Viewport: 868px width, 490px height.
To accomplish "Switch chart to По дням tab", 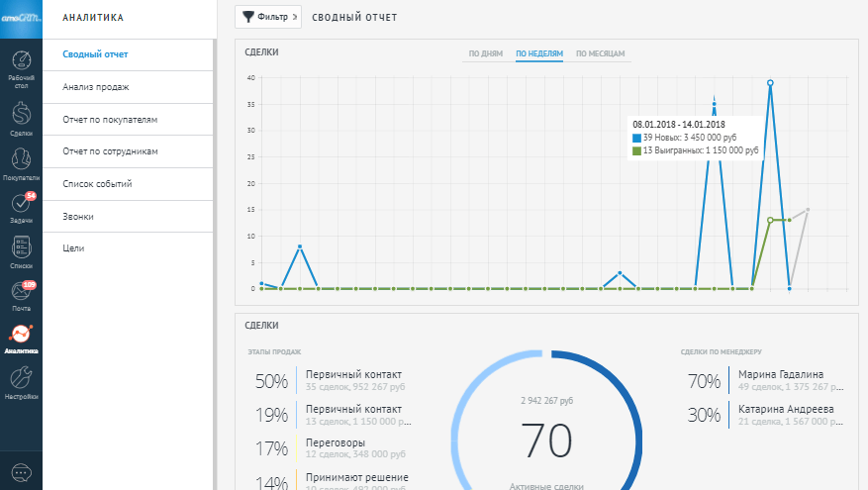I will click(486, 53).
